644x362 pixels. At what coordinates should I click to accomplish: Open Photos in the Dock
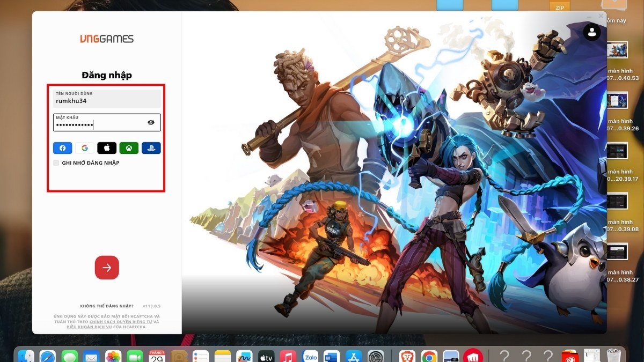[113, 357]
